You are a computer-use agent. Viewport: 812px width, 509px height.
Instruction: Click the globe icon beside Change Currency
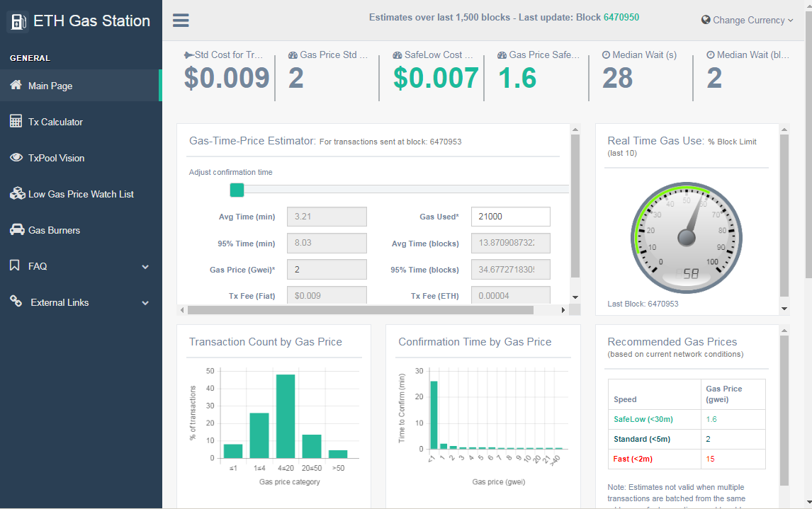(x=705, y=20)
